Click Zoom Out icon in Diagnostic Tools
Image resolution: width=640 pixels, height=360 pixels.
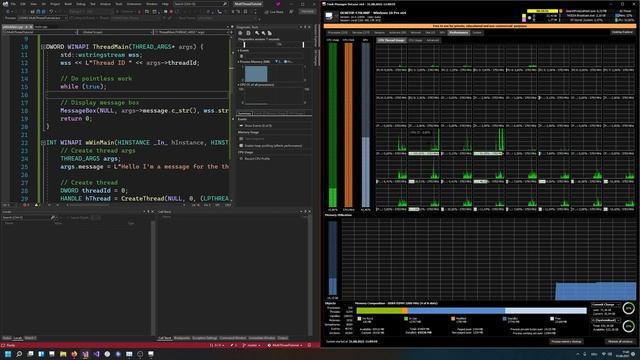click(x=263, y=33)
